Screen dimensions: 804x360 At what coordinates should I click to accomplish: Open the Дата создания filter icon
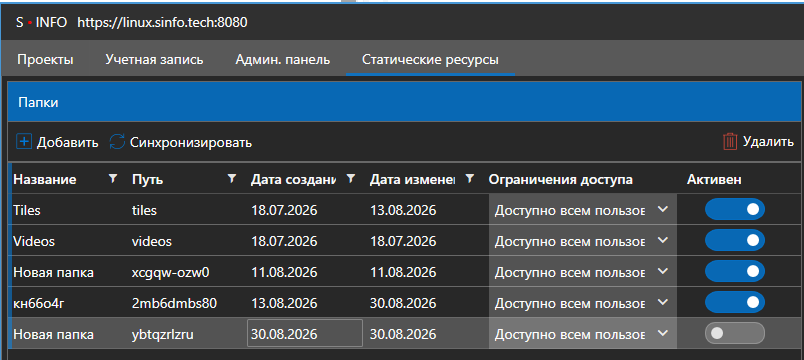[351, 178]
